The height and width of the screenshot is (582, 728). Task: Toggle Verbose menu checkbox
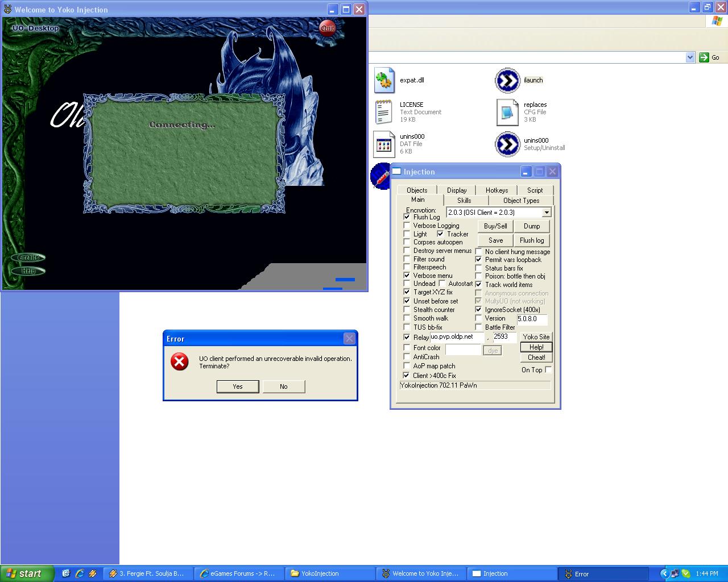[x=407, y=276]
